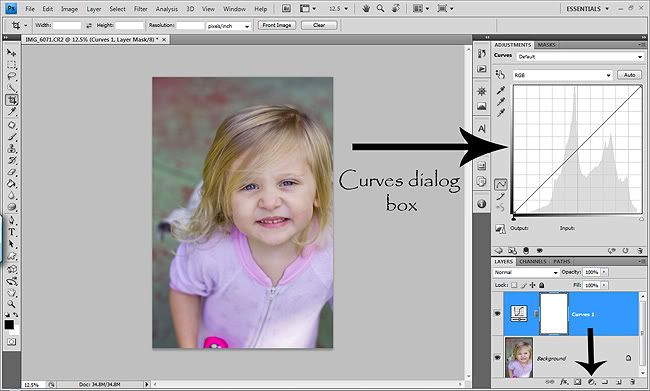Open the Image menu
This screenshot has height=391, width=650.
[x=69, y=9]
